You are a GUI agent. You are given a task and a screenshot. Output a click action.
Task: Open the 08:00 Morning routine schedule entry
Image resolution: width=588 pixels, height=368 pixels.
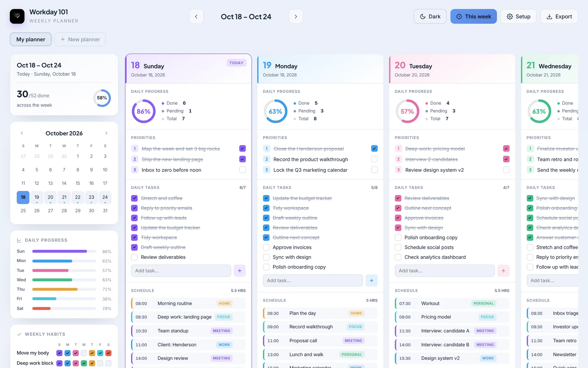coord(188,304)
